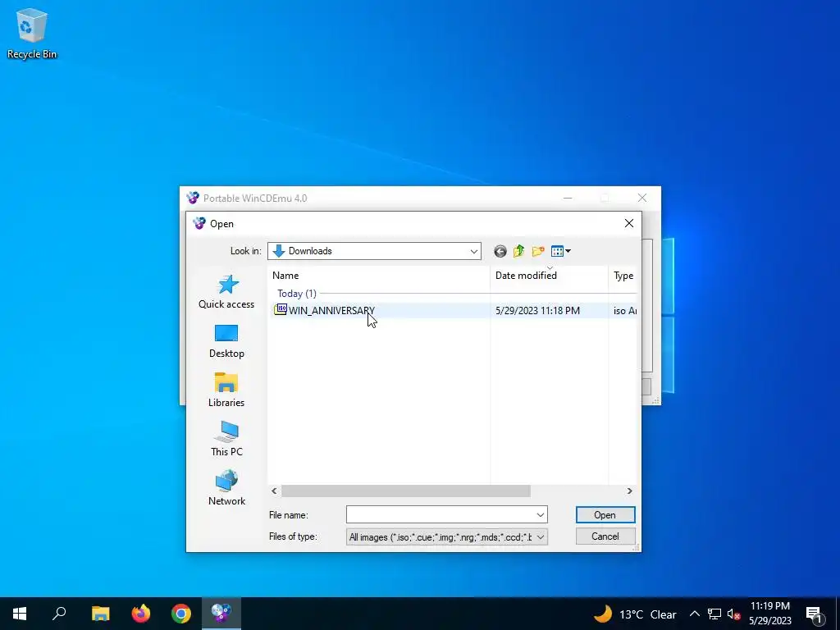Go up one folder level
840x630 pixels.
pos(518,251)
